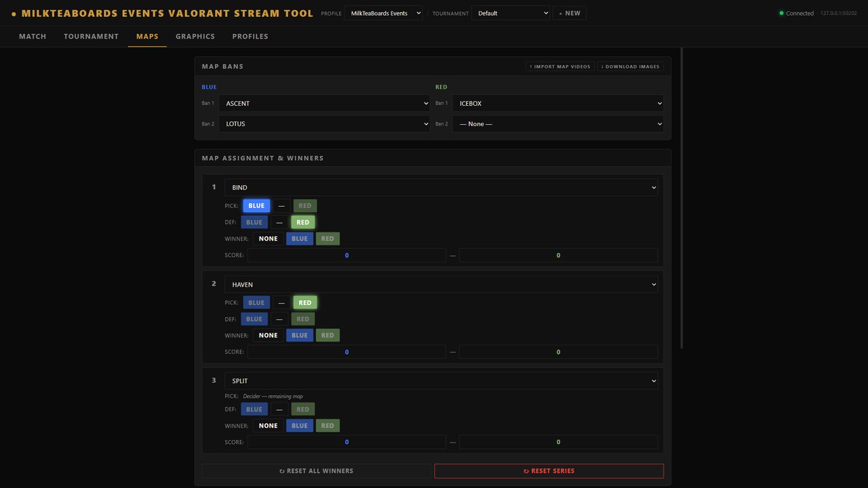Click Reset All Winners button
The width and height of the screenshot is (868, 488).
[316, 471]
